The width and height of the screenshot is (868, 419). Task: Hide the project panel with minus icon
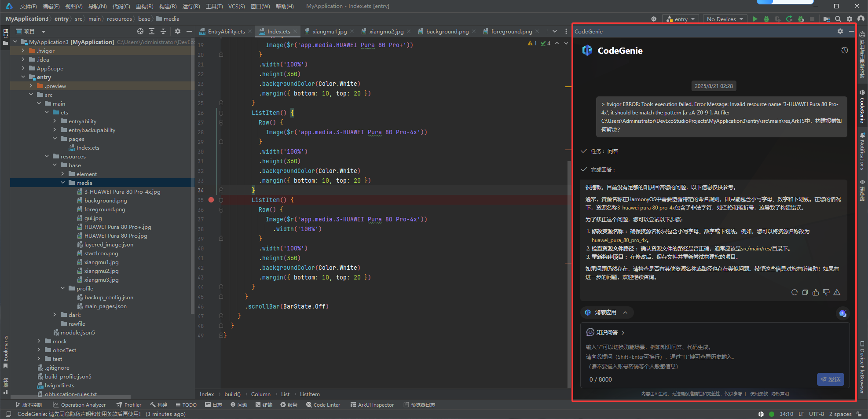[189, 31]
